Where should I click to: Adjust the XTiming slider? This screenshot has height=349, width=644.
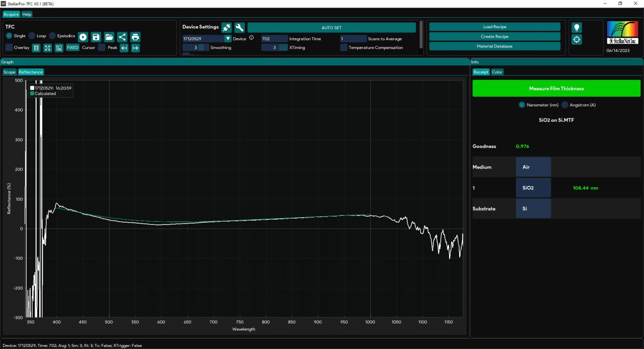[x=275, y=48]
